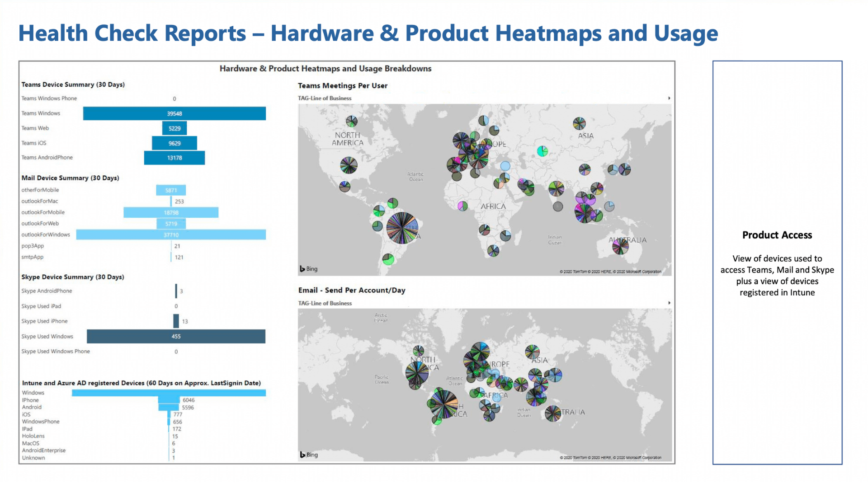
Task: Expand TAG-Line of Business legend arrow on Teams map
Action: (669, 98)
